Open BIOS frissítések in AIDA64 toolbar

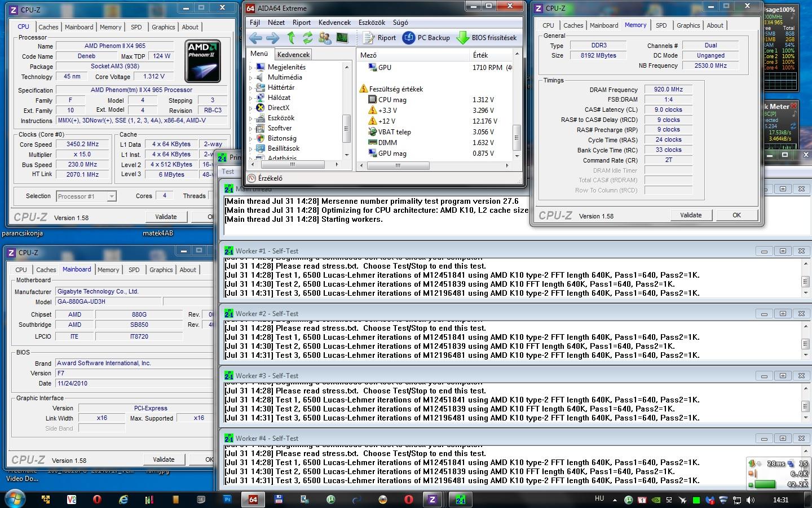pyautogui.click(x=487, y=38)
